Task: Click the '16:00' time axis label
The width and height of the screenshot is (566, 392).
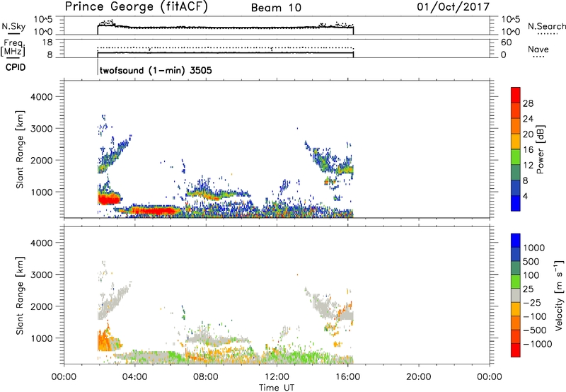Action: 347,377
